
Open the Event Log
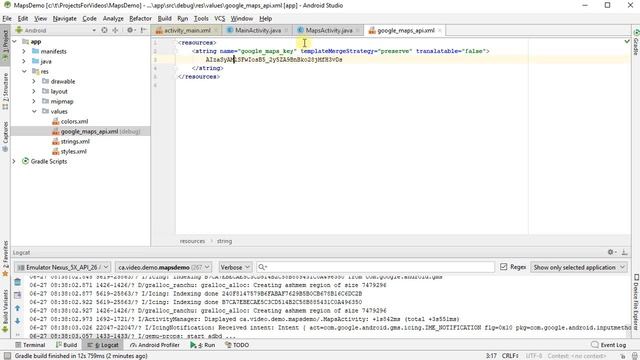pos(609,345)
